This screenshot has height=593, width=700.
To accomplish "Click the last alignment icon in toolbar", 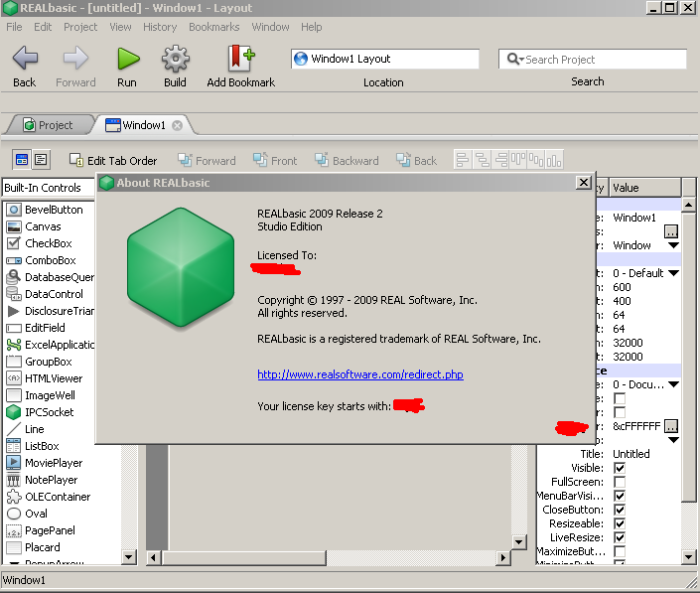I will [554, 160].
